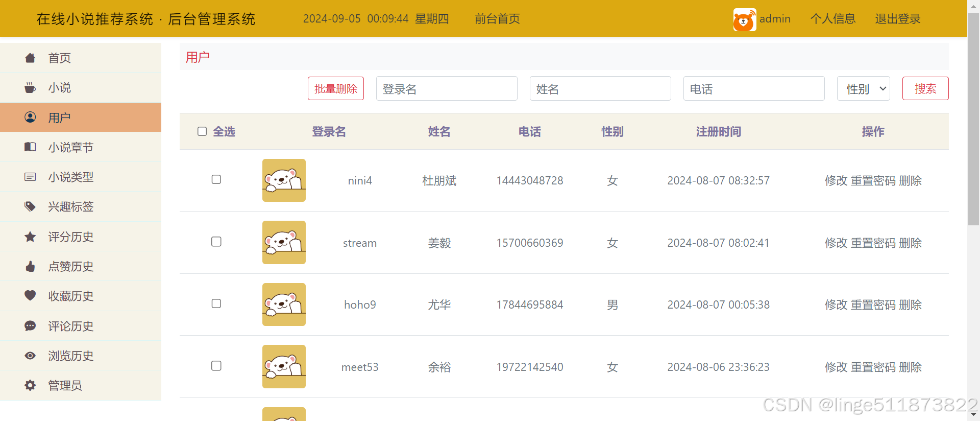Open 收藏历史 in the sidebar
The image size is (980, 421).
point(81,296)
